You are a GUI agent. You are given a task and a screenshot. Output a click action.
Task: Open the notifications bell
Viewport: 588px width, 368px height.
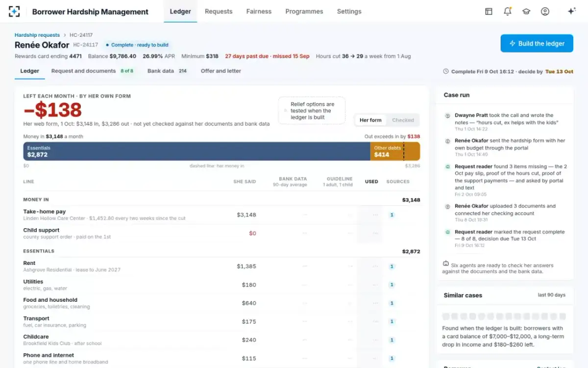pos(508,11)
